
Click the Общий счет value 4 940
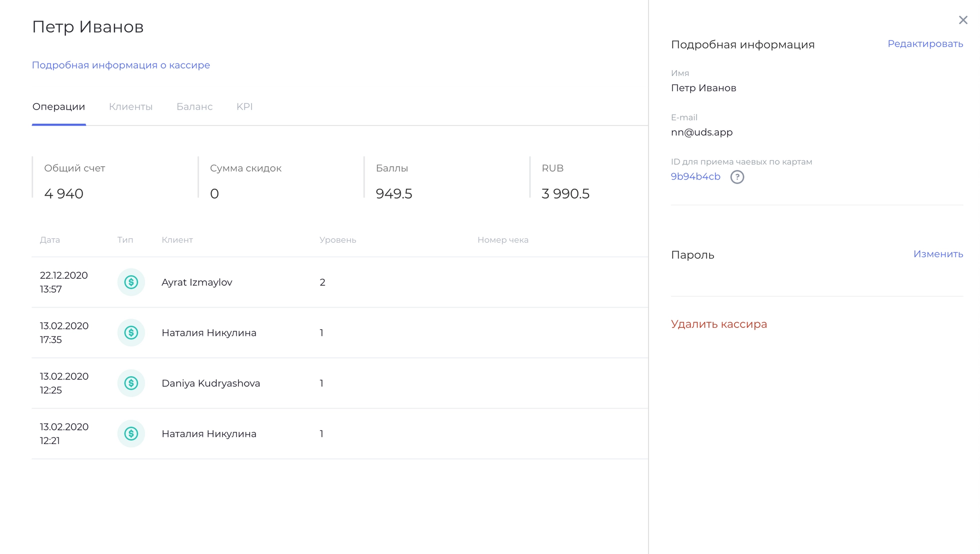pyautogui.click(x=63, y=194)
